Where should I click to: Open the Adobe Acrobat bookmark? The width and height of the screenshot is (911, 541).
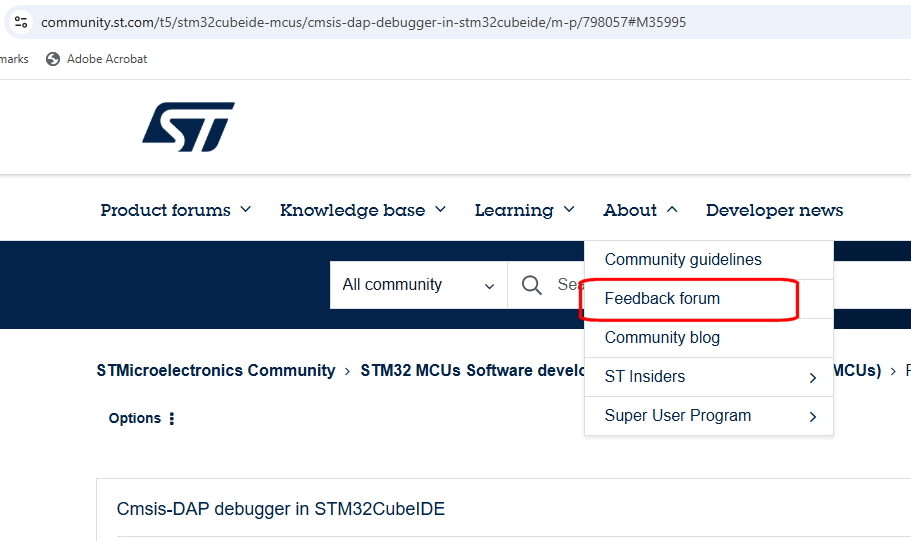(96, 59)
